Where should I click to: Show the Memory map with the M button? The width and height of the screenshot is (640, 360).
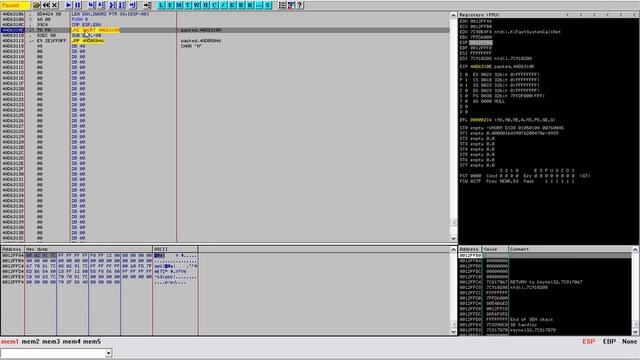point(179,5)
